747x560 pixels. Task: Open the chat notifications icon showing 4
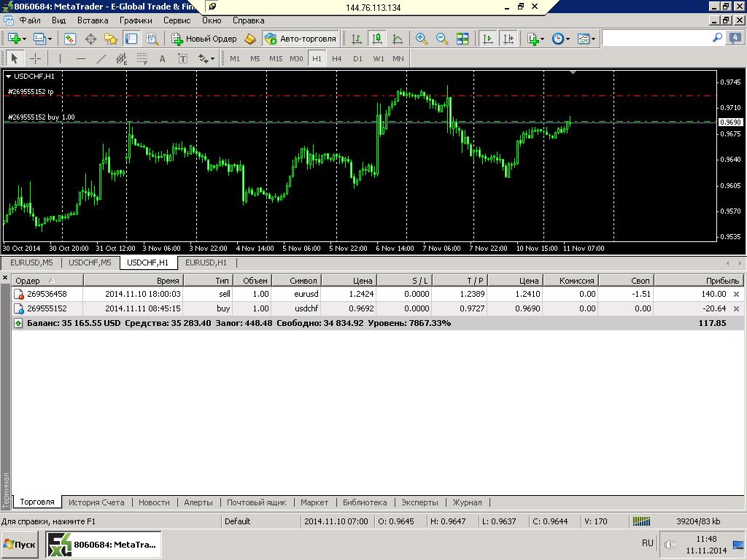(x=735, y=38)
